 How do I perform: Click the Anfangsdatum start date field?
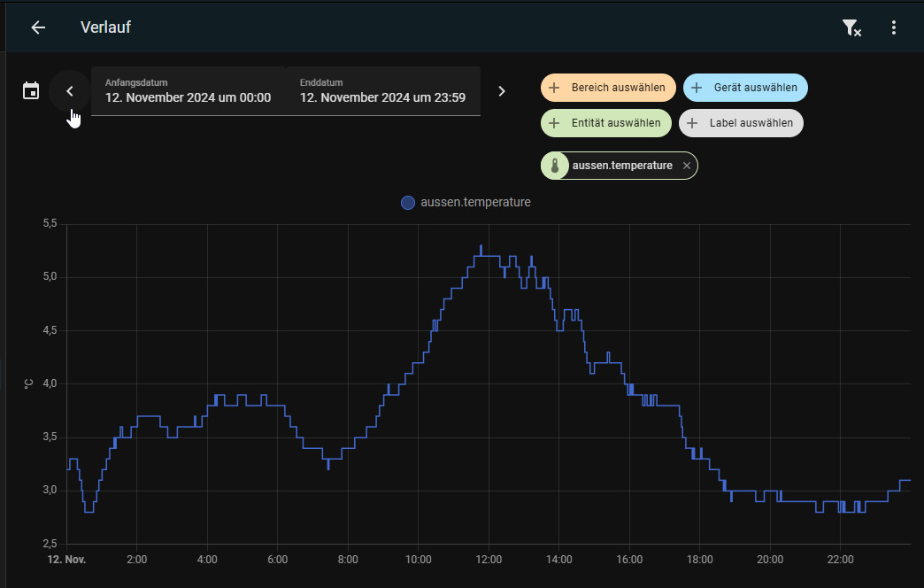(188, 91)
